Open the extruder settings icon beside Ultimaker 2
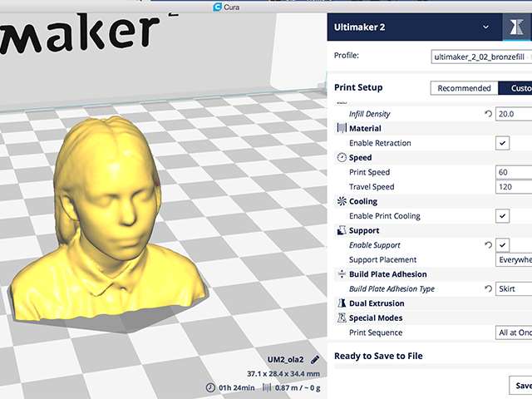 coord(516,27)
